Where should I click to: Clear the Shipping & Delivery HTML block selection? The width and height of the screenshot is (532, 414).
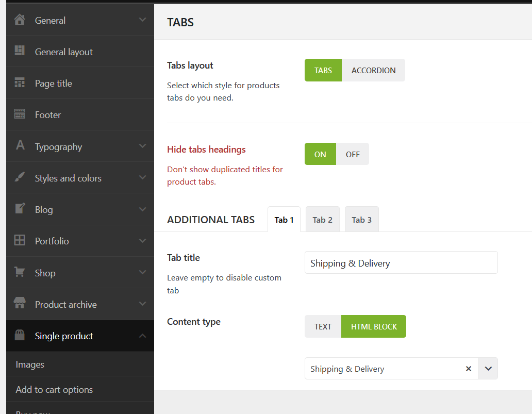pyautogui.click(x=469, y=369)
